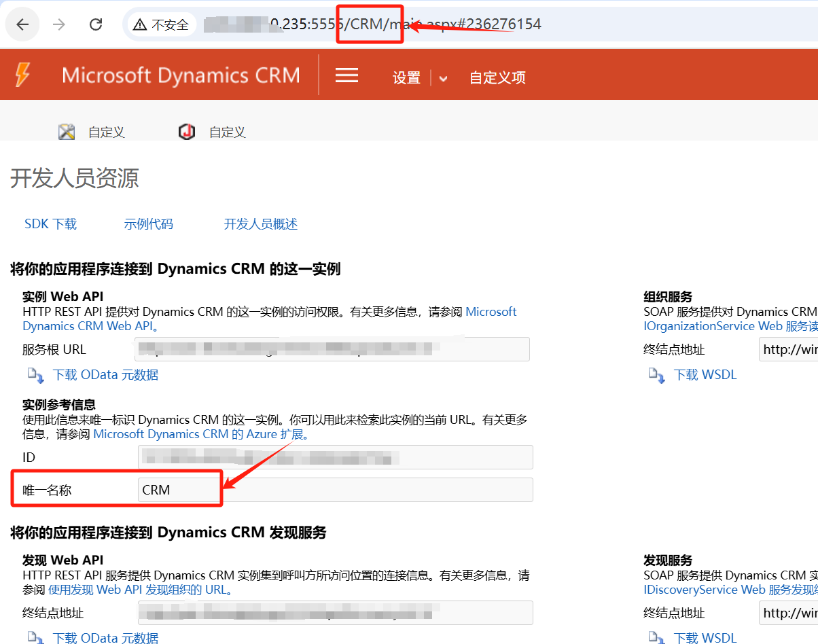Open the 设置 menu item
The image size is (818, 644).
pos(406,77)
